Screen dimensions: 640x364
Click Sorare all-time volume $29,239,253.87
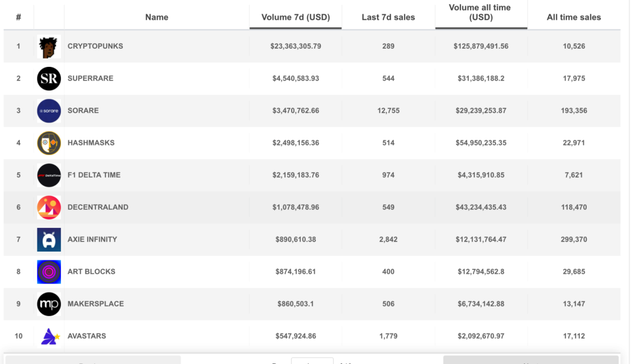[x=481, y=111]
